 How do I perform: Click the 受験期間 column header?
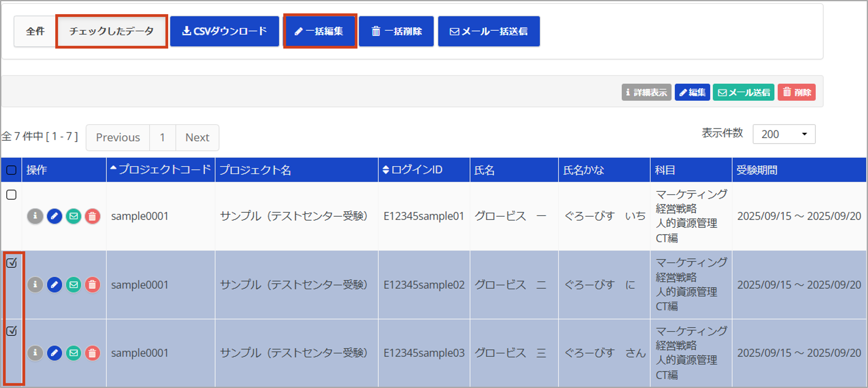click(x=799, y=170)
